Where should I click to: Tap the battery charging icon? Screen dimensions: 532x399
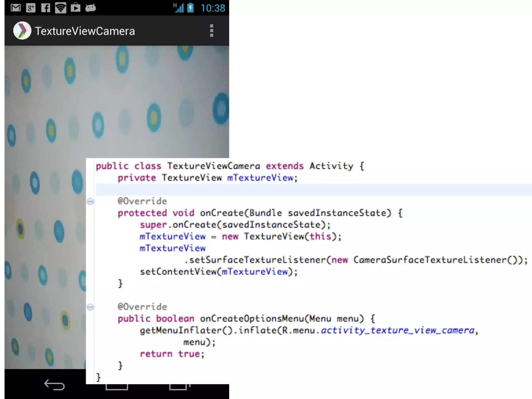click(191, 8)
